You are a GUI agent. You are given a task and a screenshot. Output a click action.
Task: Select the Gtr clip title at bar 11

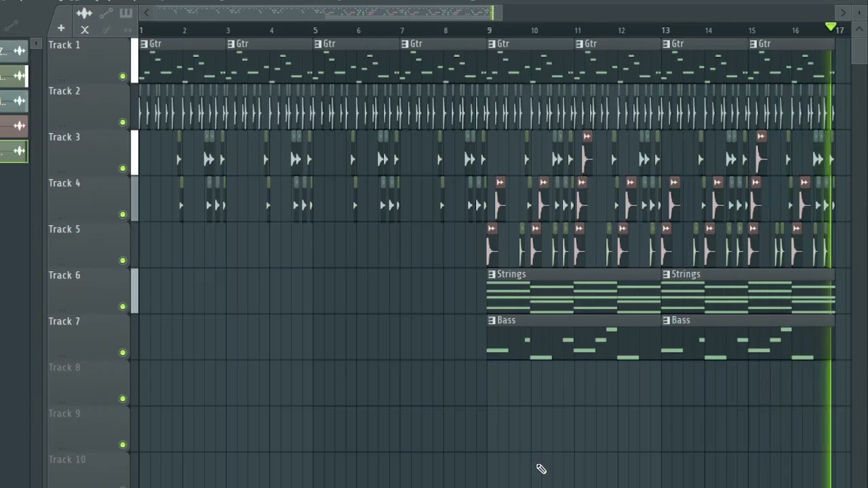pos(591,43)
